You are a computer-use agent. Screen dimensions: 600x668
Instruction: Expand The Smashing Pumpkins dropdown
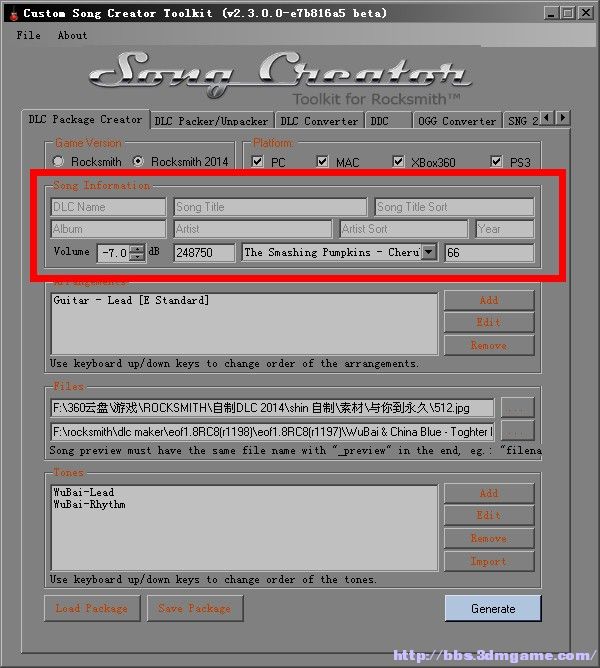tap(429, 252)
